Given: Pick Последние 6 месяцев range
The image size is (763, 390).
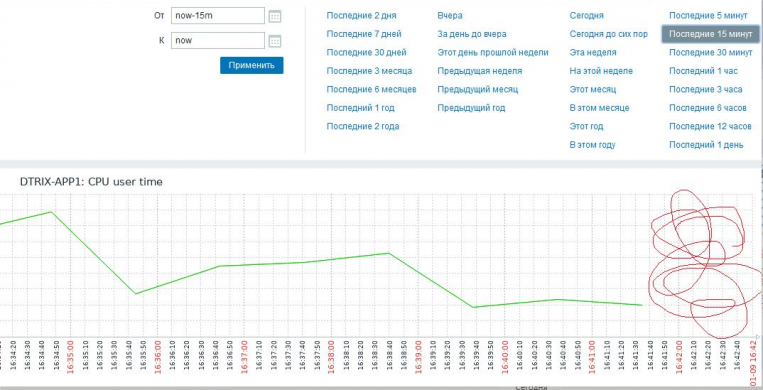Looking at the screenshot, I should pos(371,90).
